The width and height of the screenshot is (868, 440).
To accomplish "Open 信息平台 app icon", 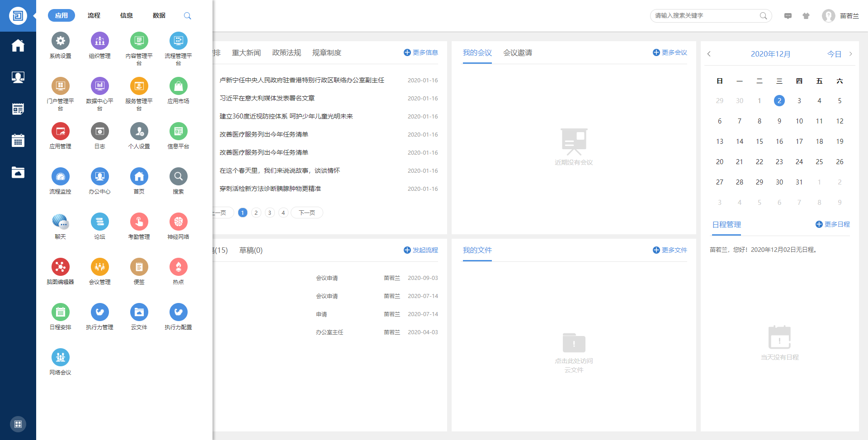I will (x=179, y=131).
